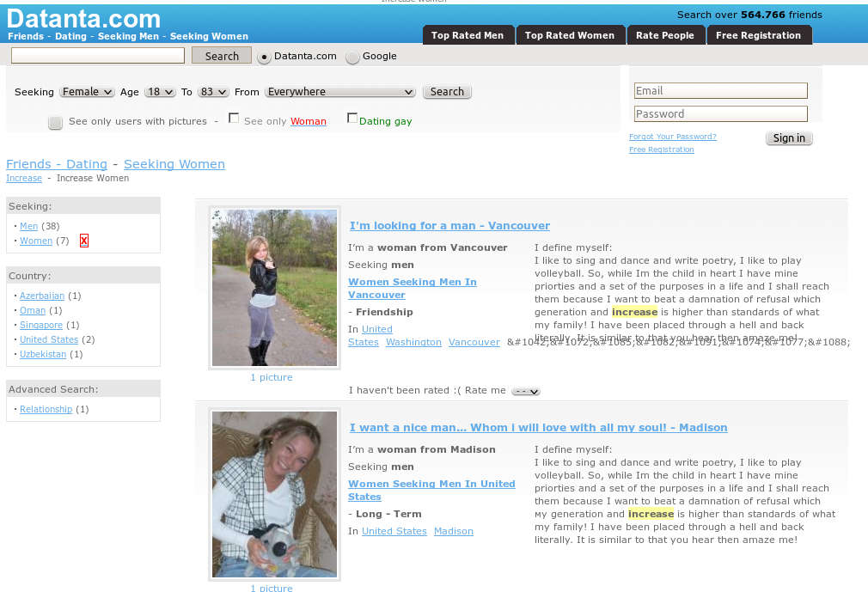
Task: Click the 'Increase' breadcrumb link
Action: [24, 178]
